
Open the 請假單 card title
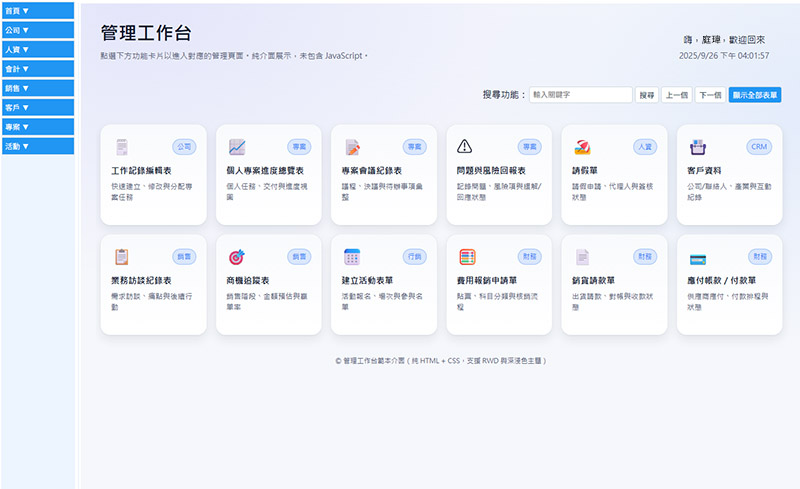(x=585, y=170)
